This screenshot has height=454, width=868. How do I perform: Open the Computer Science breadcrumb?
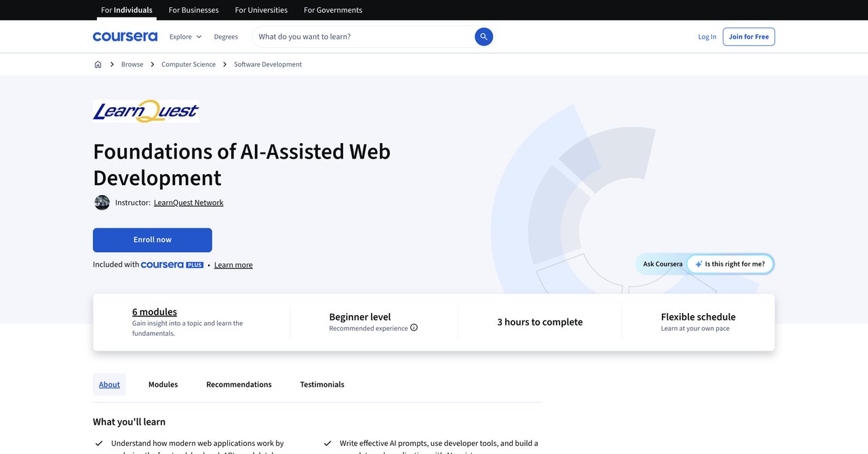coord(189,64)
